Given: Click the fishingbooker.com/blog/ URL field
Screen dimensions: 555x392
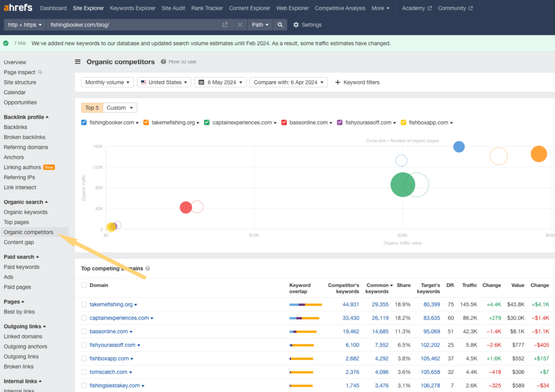Looking at the screenshot, I should tap(133, 25).
